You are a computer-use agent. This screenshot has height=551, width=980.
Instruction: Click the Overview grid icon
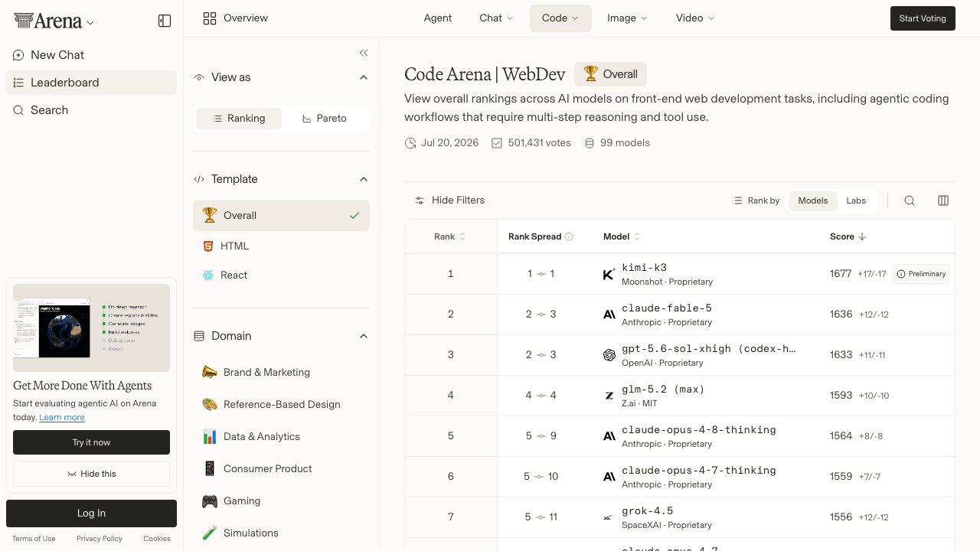210,18
